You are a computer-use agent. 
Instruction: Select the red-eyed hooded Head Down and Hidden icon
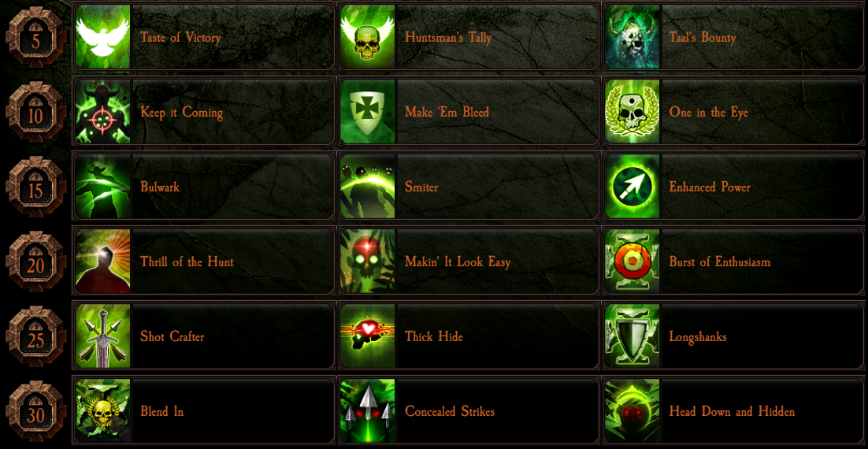[x=632, y=411]
